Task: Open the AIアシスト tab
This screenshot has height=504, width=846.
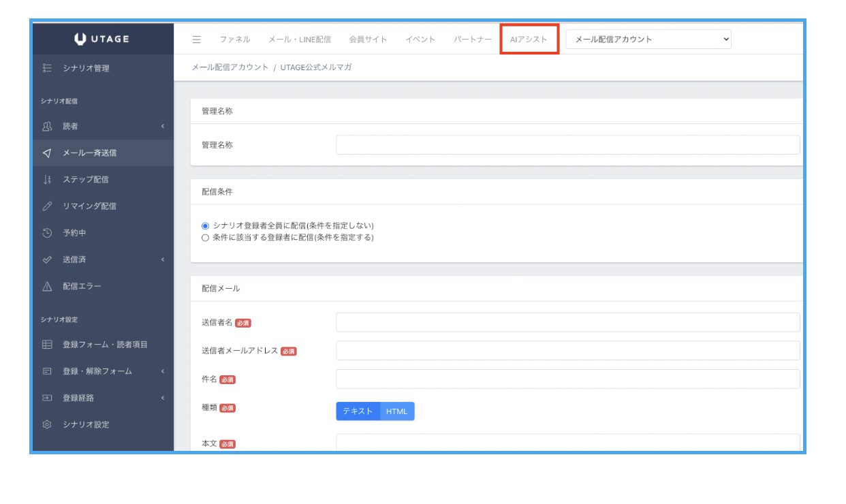Action: click(x=529, y=40)
